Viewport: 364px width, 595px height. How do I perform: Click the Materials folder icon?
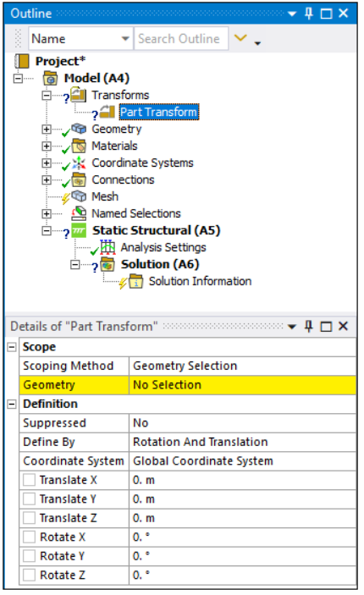point(79,146)
